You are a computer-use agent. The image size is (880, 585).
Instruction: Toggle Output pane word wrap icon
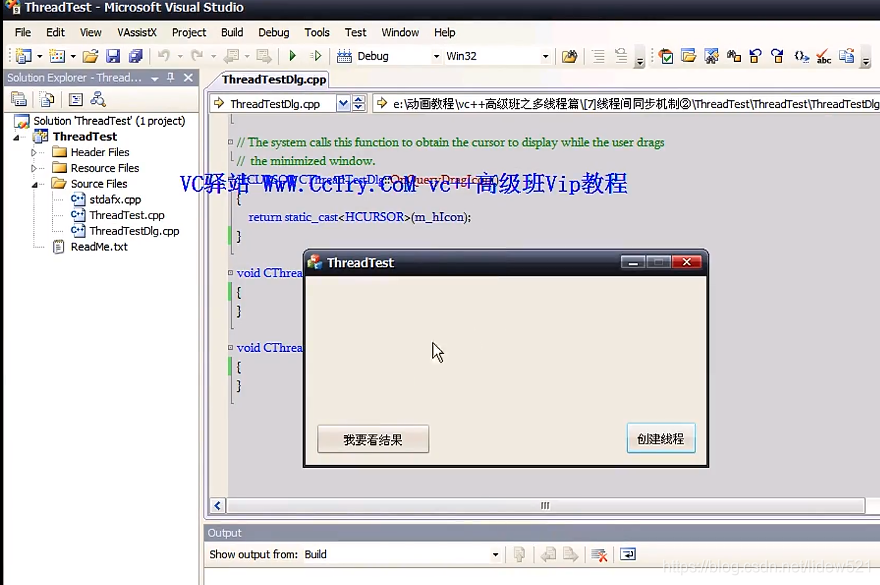pos(628,555)
